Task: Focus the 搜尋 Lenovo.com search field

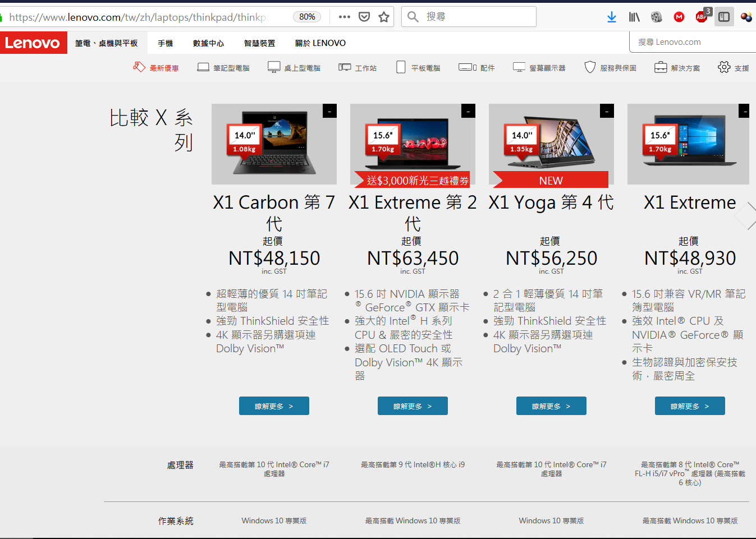Action: (x=693, y=42)
